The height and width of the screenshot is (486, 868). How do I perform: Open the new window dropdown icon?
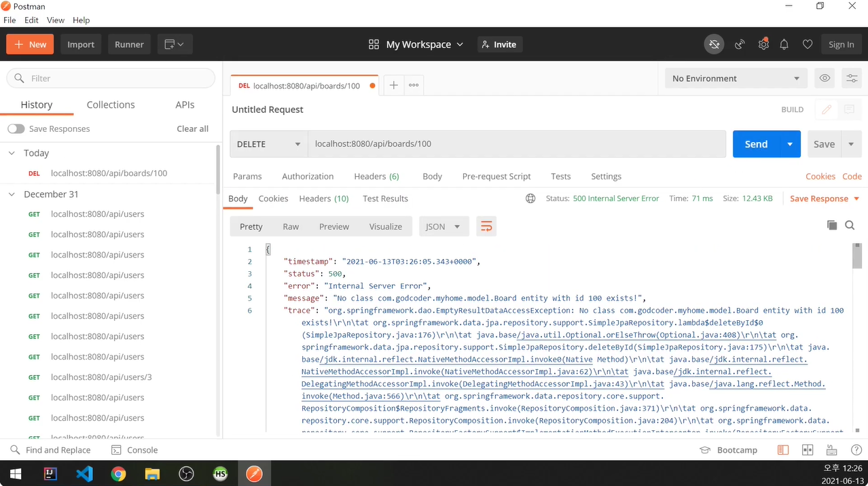[175, 44]
